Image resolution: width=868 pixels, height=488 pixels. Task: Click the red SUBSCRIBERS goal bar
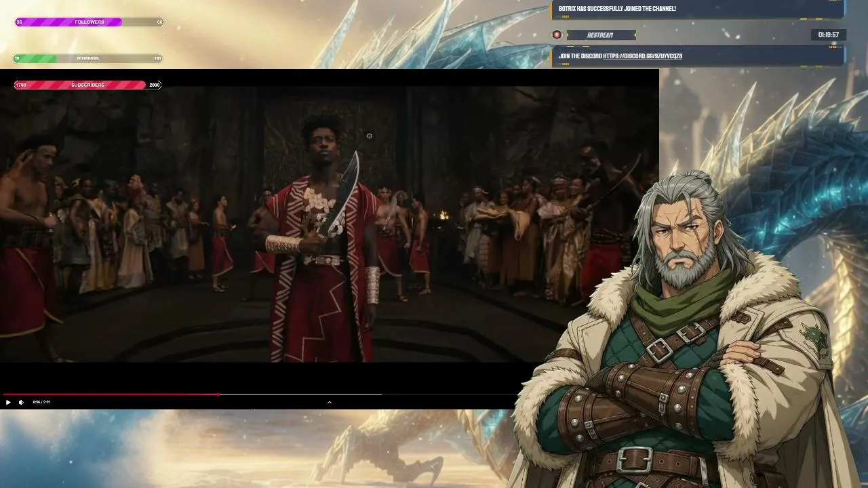click(87, 85)
